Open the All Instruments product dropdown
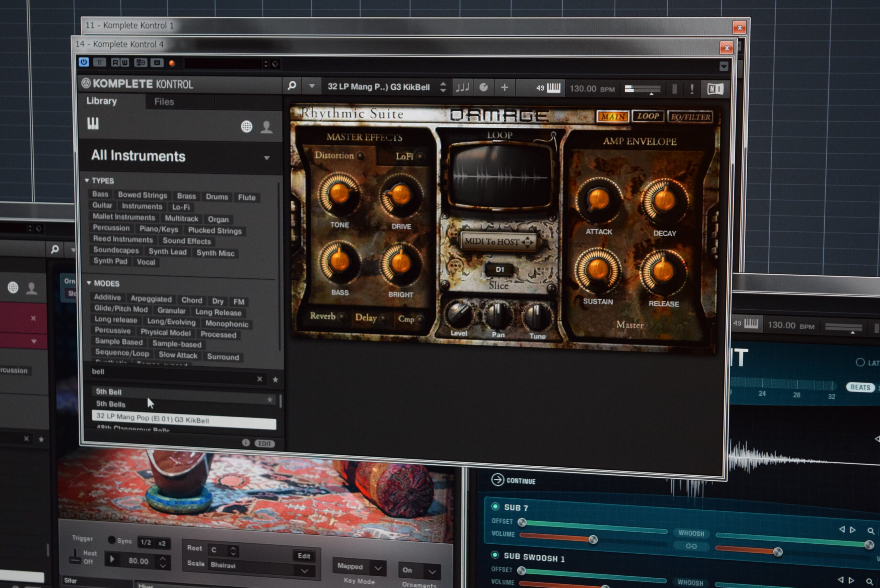880x588 pixels. click(x=180, y=156)
